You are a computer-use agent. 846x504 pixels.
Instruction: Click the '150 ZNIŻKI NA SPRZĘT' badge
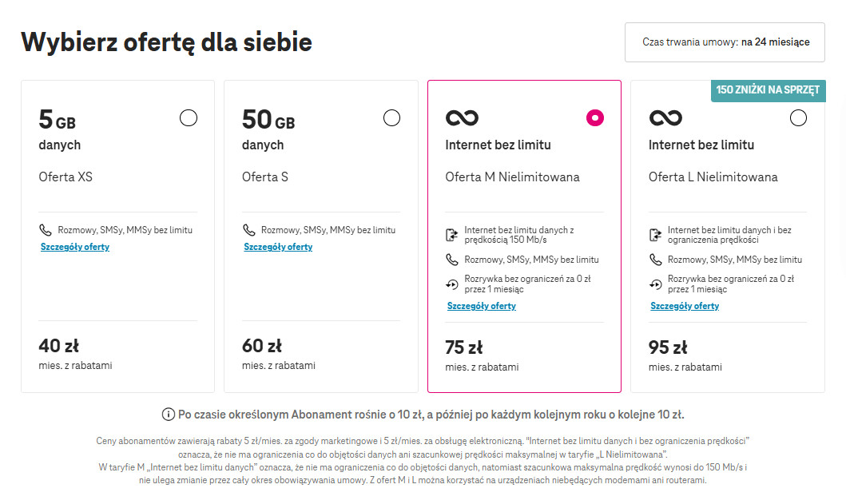click(x=768, y=90)
